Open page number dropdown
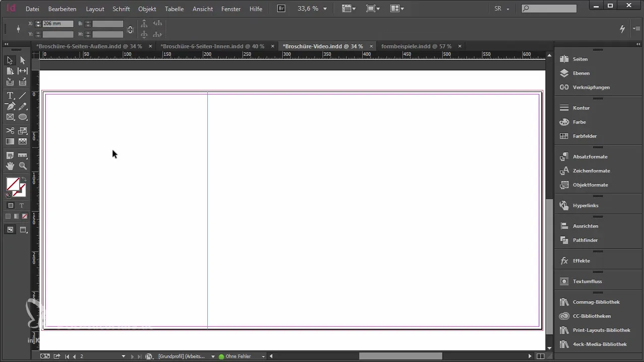This screenshot has width=644, height=362. tap(124, 356)
